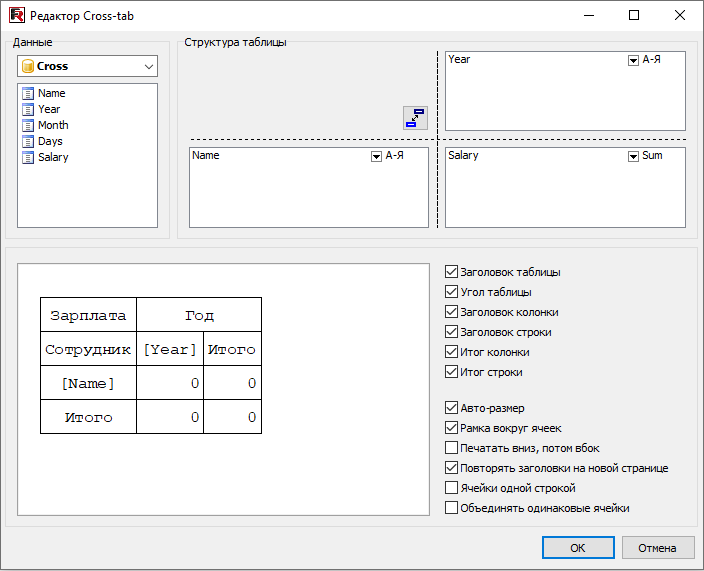Uncheck the Заголовок таблицы checkbox
The image size is (704, 571).
[451, 272]
